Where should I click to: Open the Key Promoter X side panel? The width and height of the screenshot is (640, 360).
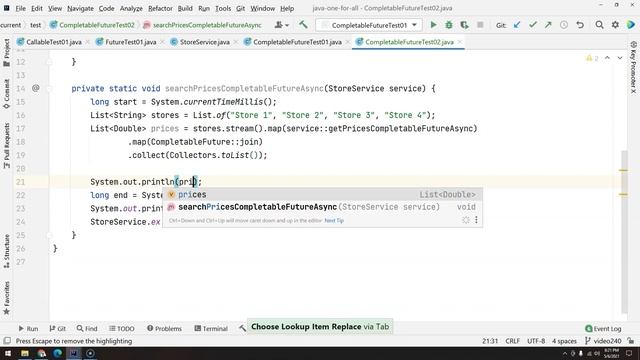click(633, 67)
